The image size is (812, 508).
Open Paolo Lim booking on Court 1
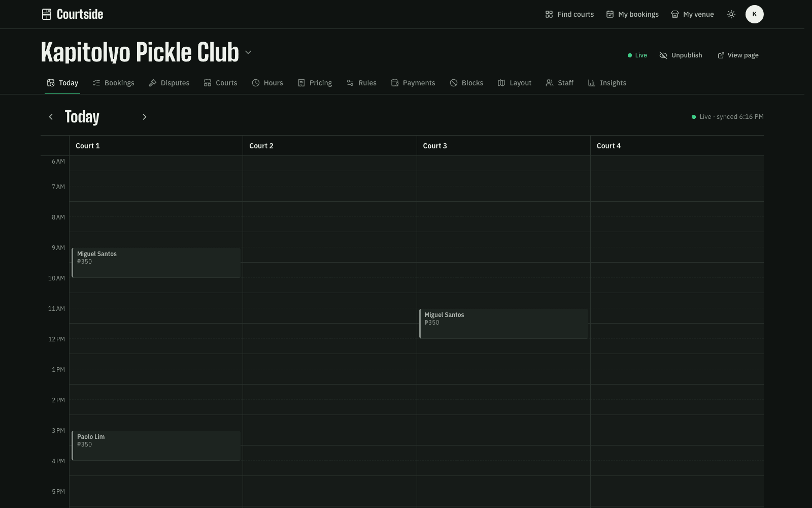156,446
